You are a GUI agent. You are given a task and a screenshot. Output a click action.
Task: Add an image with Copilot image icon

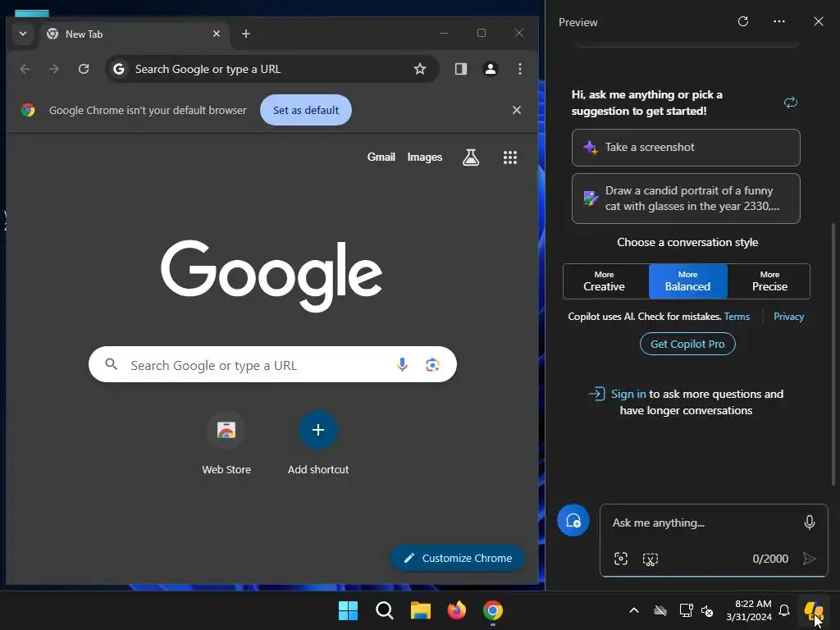point(621,559)
